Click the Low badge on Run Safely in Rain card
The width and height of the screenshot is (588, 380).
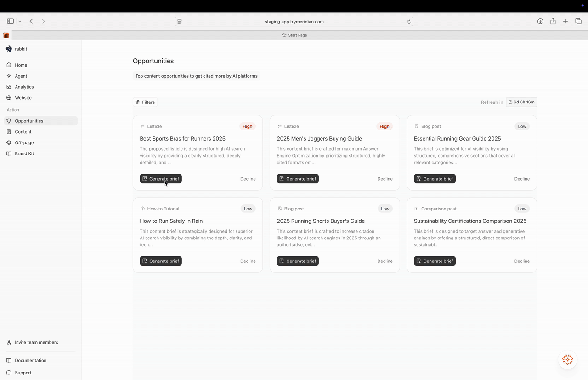pos(248,209)
